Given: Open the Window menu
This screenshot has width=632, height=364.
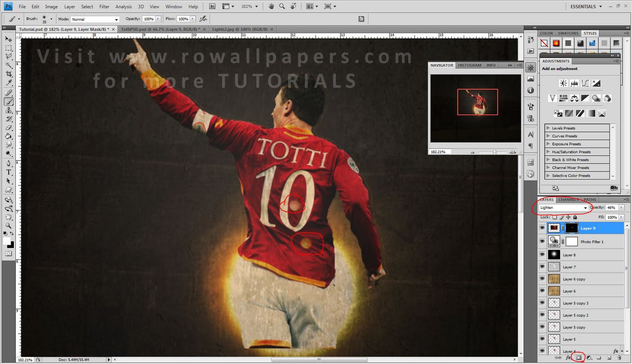Looking at the screenshot, I should pos(174,7).
